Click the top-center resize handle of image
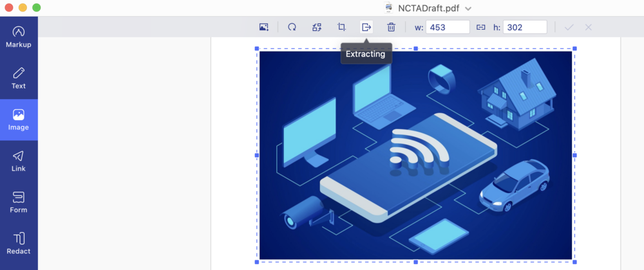 pos(415,48)
